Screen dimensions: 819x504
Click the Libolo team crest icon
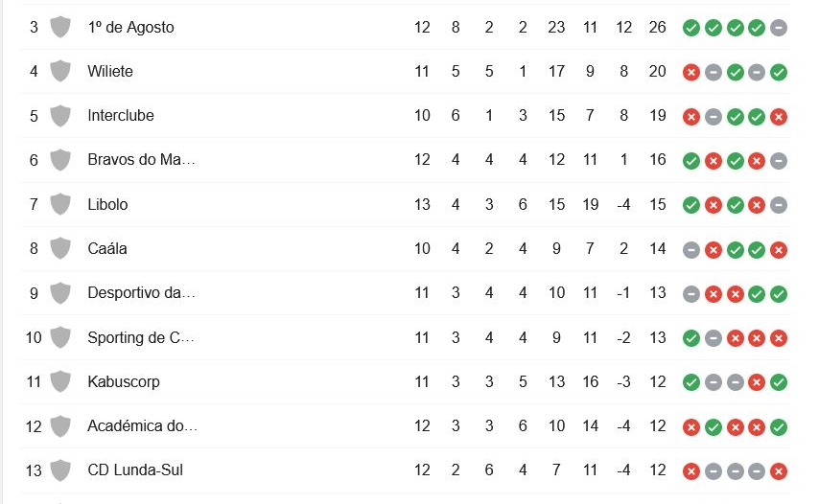point(60,204)
